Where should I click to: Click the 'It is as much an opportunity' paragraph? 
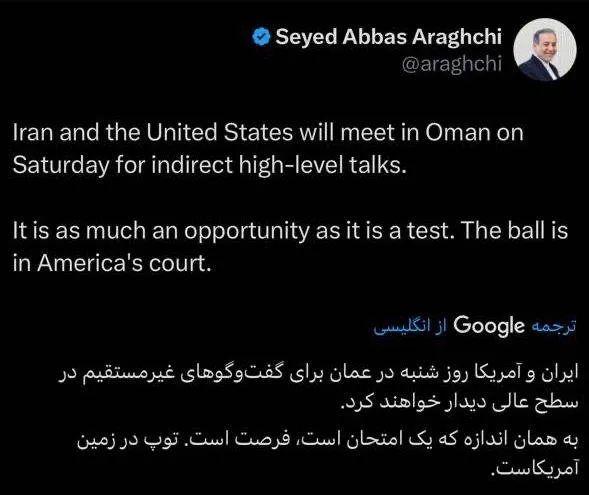(290, 247)
